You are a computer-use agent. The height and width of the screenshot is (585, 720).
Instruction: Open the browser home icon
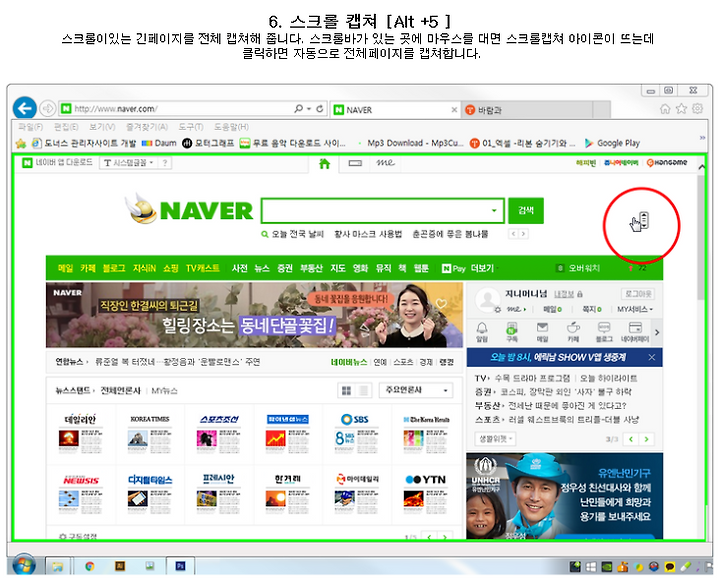[x=664, y=109]
